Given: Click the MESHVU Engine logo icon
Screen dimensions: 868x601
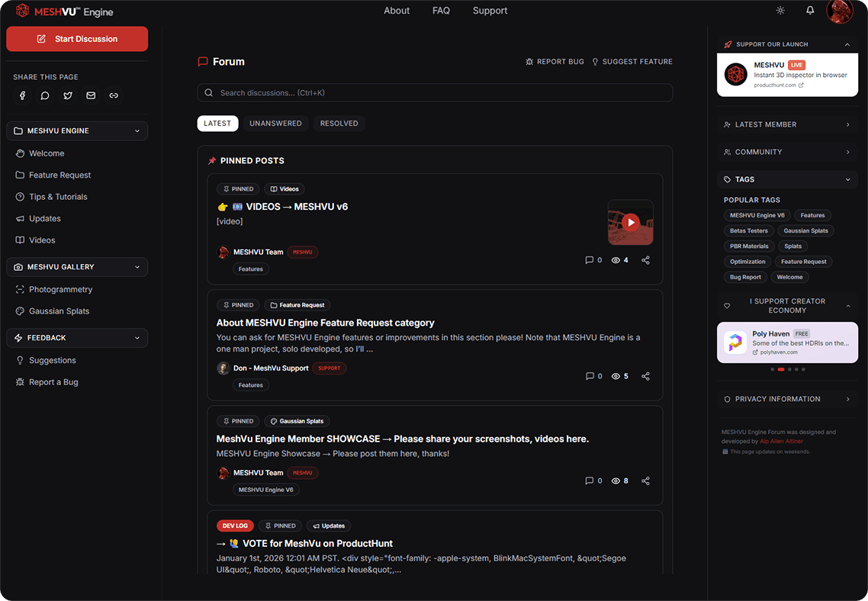Looking at the screenshot, I should [x=22, y=11].
